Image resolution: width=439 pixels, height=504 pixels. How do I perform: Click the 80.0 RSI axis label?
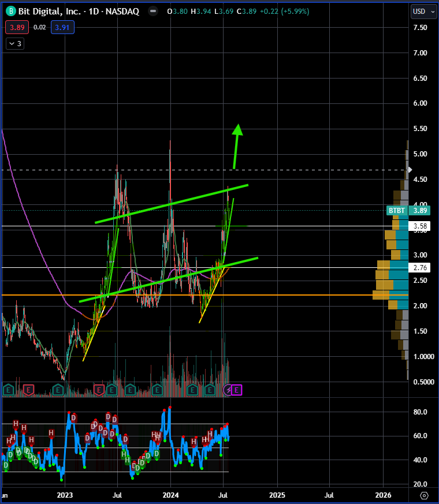click(x=420, y=412)
